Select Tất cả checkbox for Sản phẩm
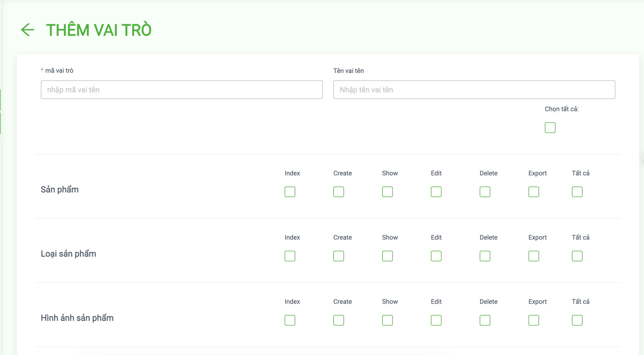This screenshot has width=644, height=355. point(577,192)
